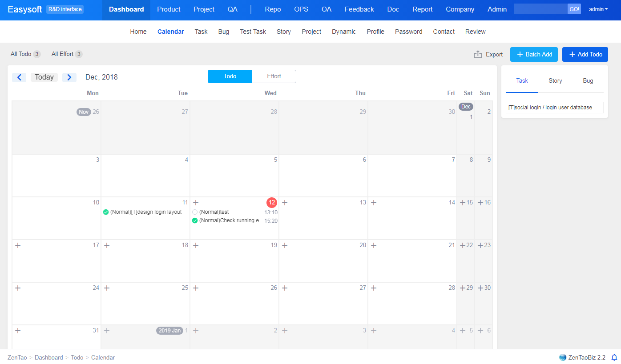Open Review submenu item
621x364 pixels.
tap(476, 32)
